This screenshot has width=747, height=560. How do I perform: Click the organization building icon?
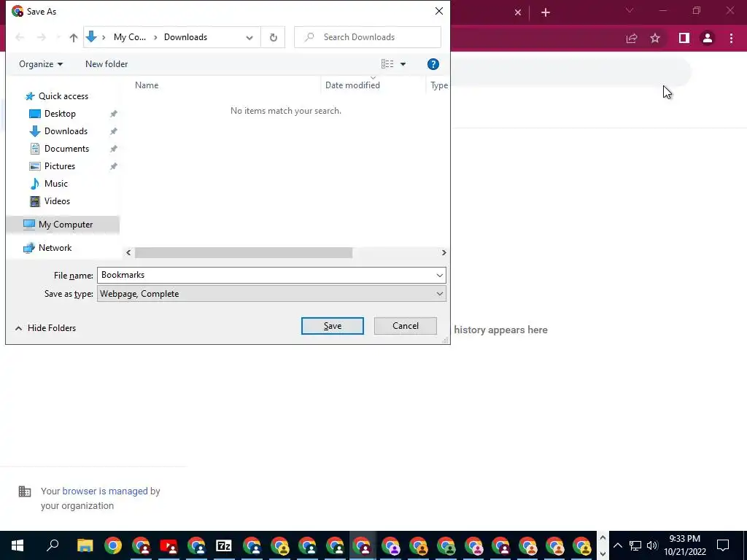pos(25,491)
